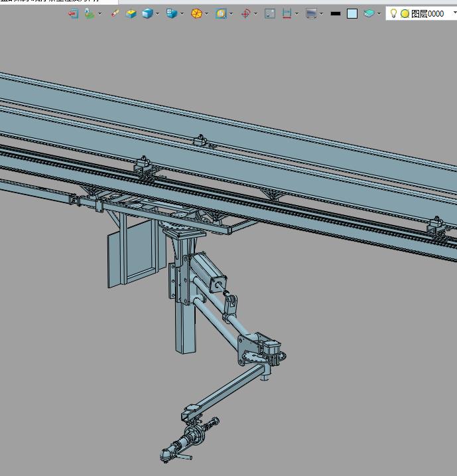Open the dropdown beside the scene icon
The width and height of the screenshot is (457, 476).
click(99, 14)
